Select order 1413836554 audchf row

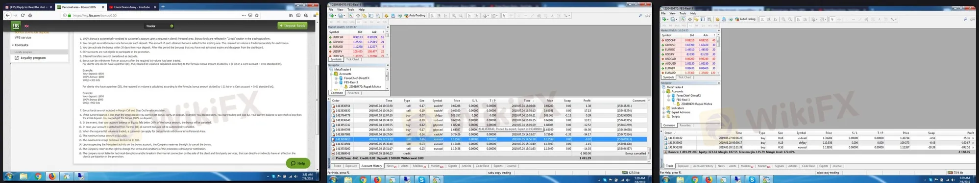489,105
